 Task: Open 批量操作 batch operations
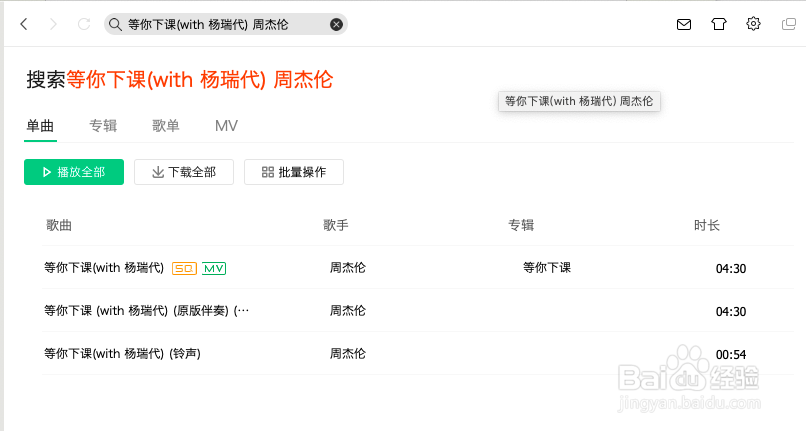tap(294, 172)
